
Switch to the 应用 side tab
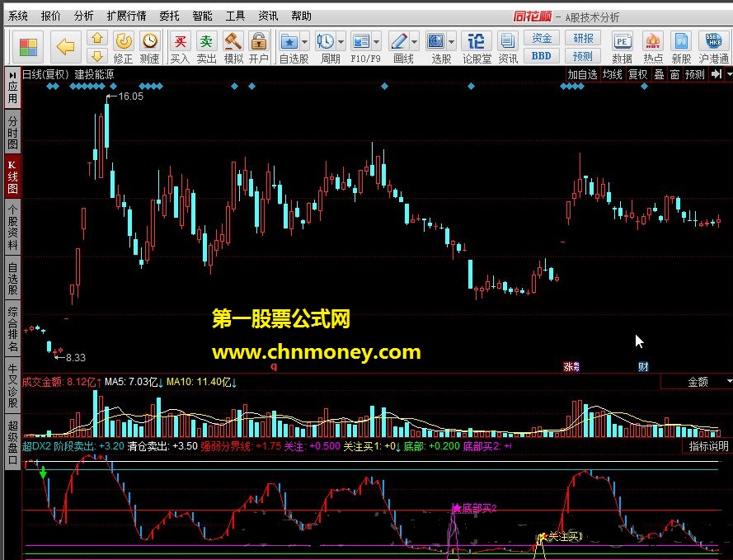pos(12,87)
